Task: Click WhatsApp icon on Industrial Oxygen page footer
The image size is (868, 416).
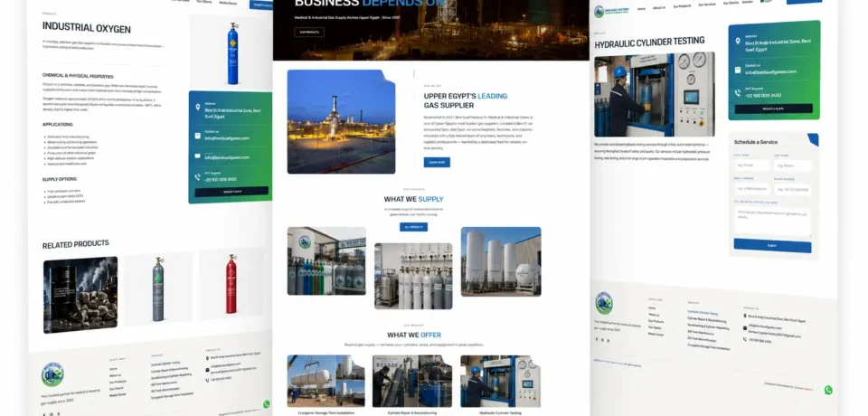Action: click(x=266, y=404)
